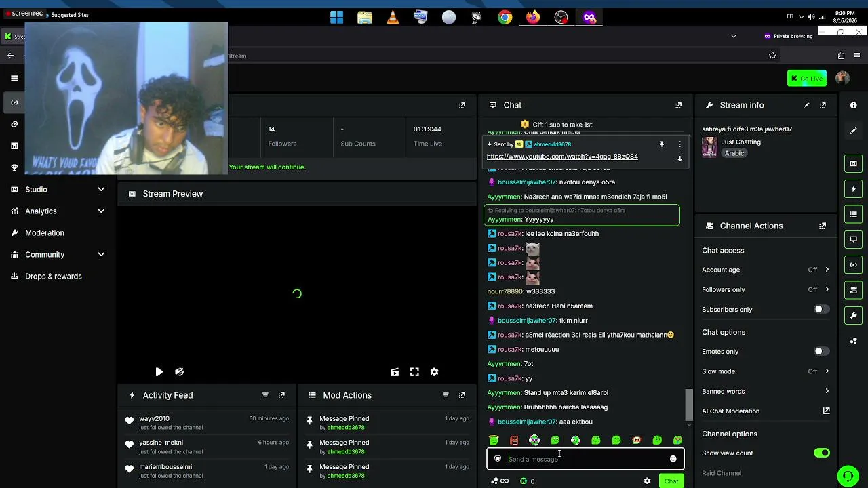Click the lightning bolt icon in the right rail

pyautogui.click(x=854, y=188)
